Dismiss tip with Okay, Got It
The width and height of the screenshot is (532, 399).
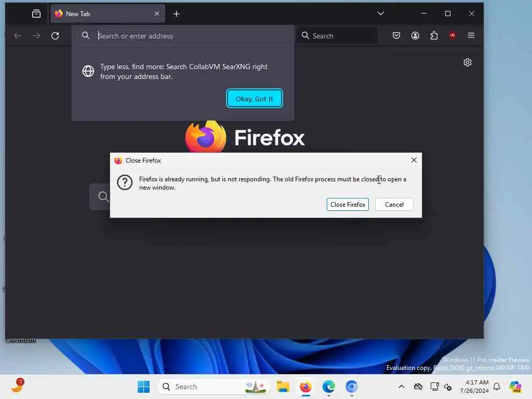coord(255,98)
